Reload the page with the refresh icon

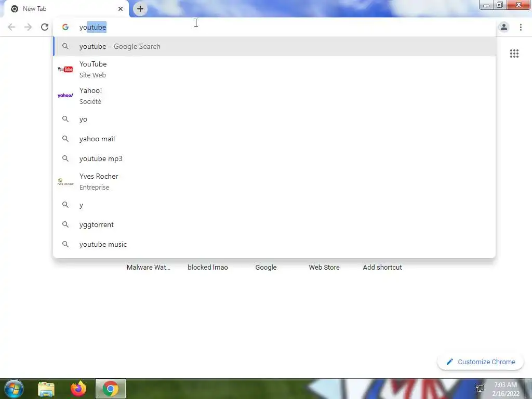click(45, 27)
